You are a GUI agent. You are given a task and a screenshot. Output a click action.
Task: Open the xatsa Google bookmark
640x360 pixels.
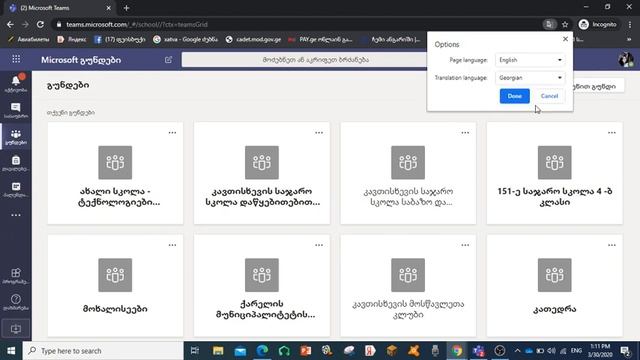coord(185,40)
